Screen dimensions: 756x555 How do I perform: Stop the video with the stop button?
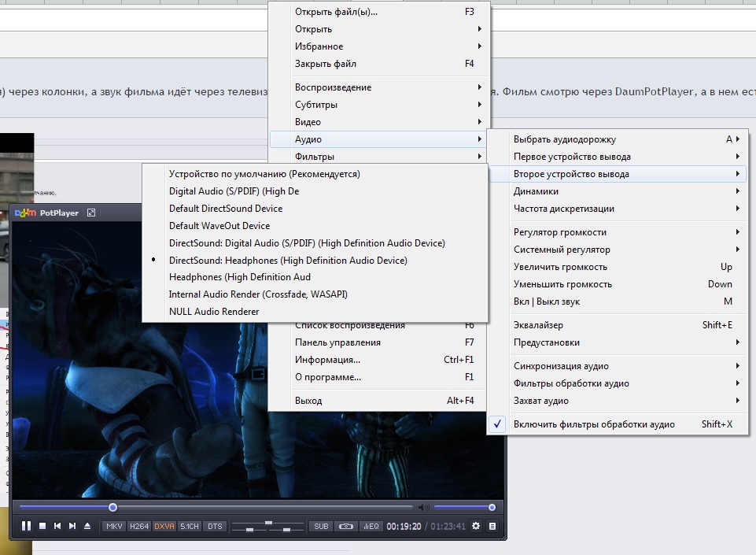click(x=42, y=526)
